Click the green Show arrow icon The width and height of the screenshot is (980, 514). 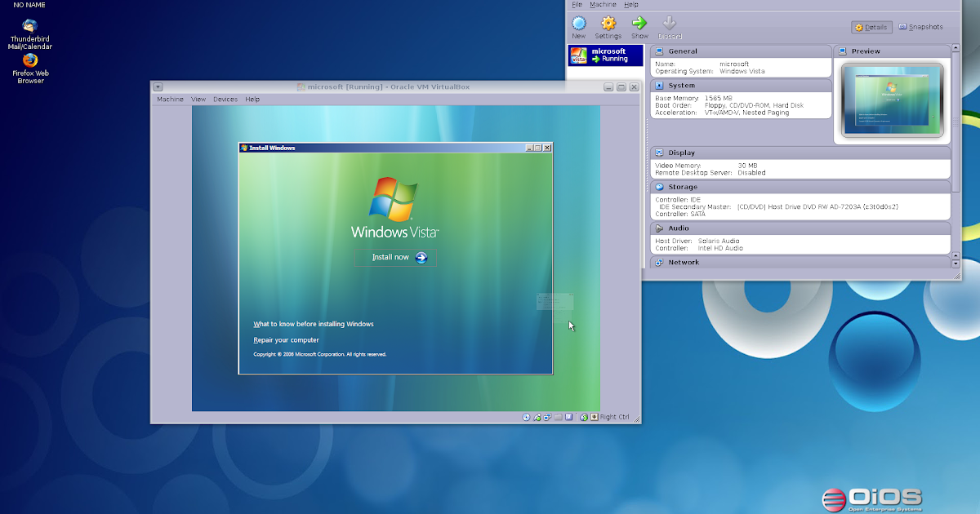(x=639, y=24)
